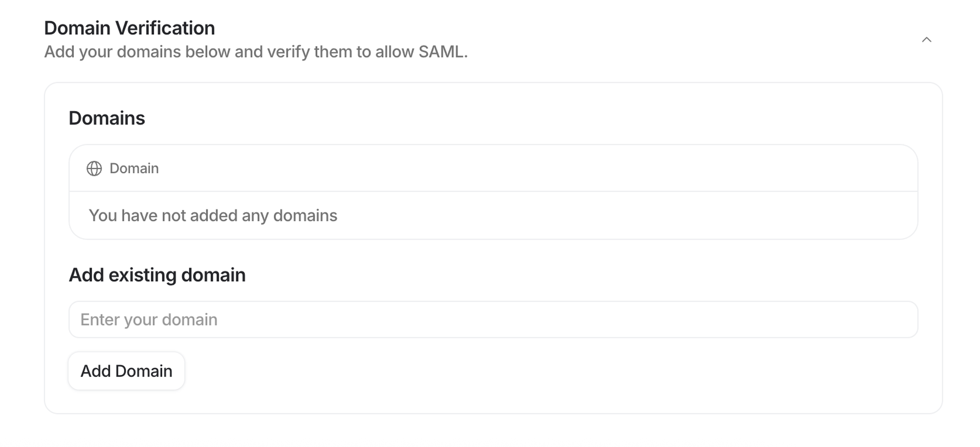
Task: Click the "Add existing domain" heading
Action: pos(157,275)
